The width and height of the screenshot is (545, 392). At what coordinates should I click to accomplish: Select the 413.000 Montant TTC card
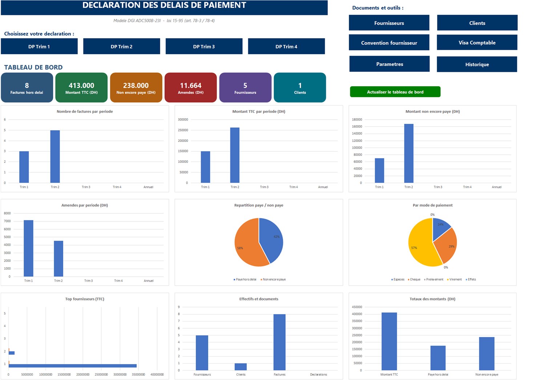(x=81, y=87)
